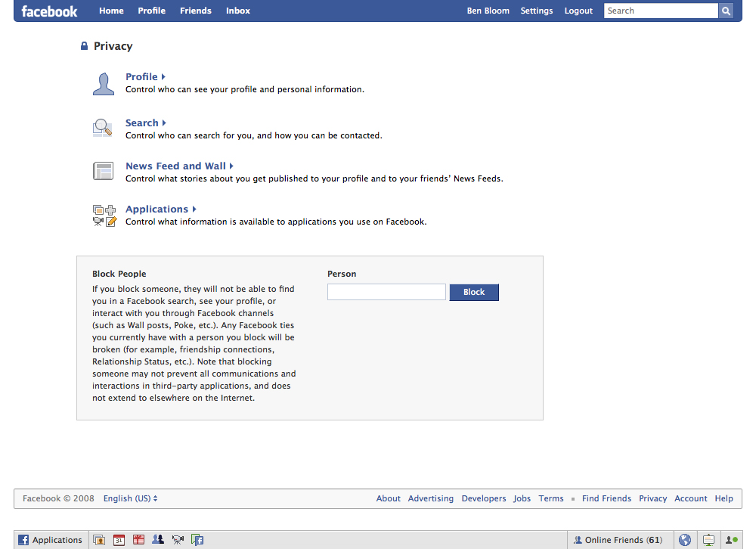
Task: Click arrow beside Applications heading
Action: click(194, 209)
